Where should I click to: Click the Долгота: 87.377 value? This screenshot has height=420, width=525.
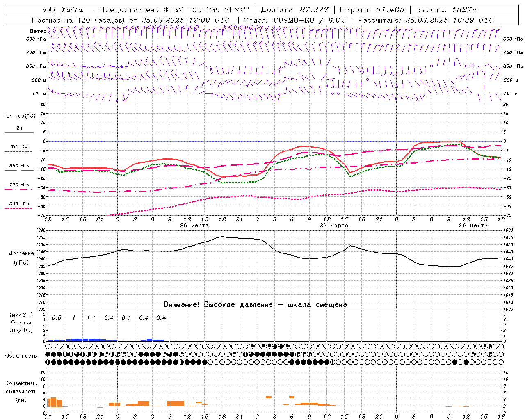[294, 10]
